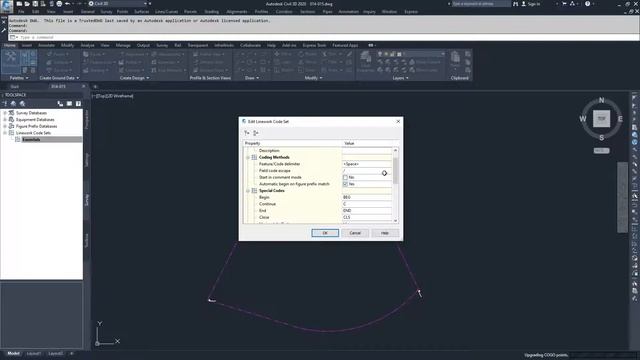
Task: Click the Essentials code set icon in the tree
Action: tap(18, 140)
